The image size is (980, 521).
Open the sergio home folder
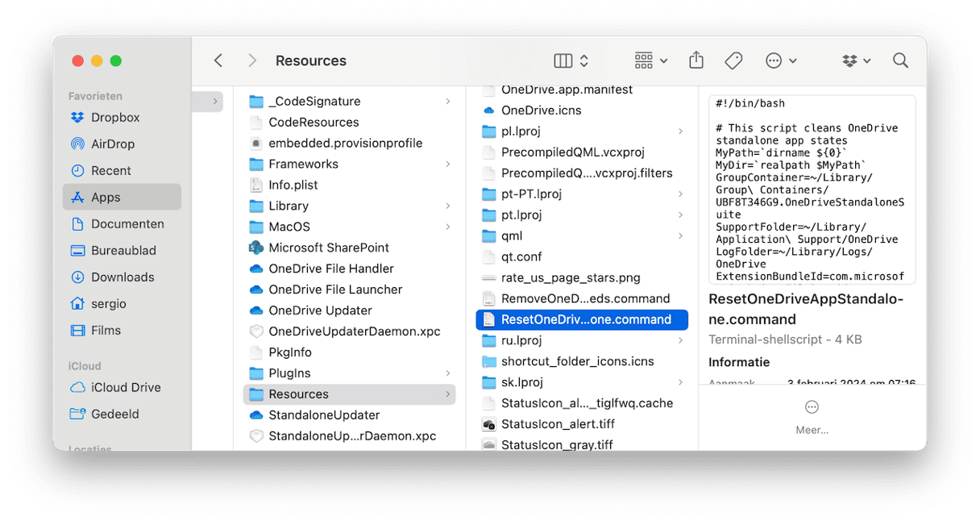[x=122, y=303]
